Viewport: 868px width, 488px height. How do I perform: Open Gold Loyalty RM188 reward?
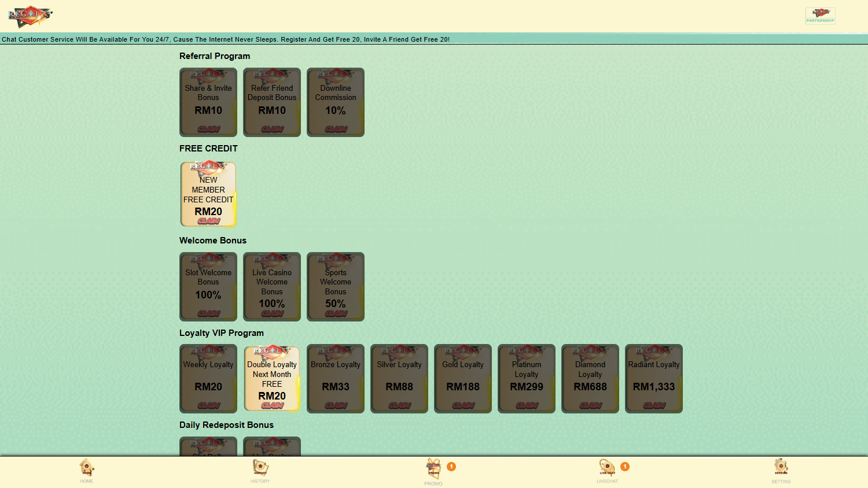pyautogui.click(x=463, y=379)
